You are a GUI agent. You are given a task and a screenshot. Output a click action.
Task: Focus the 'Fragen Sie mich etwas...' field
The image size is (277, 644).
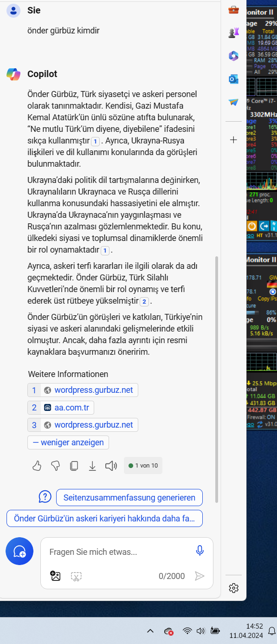[118, 552]
